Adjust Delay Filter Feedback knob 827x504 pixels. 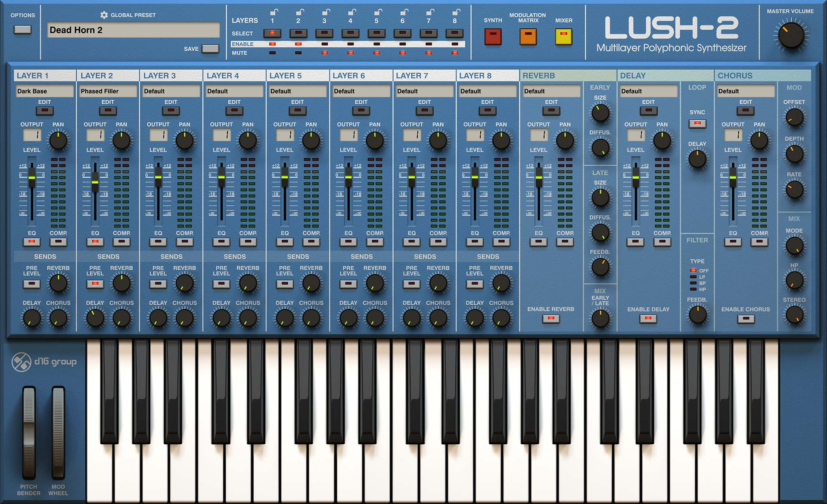point(697,314)
